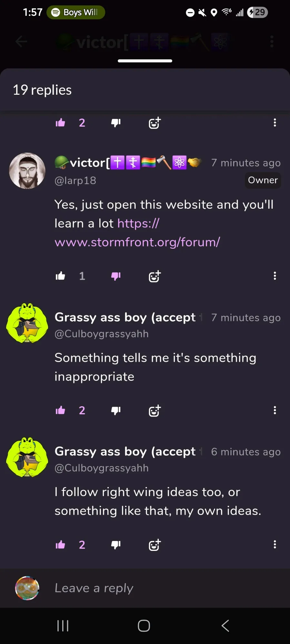Open @Culboygrassyahh's username in the six-minutes-ago reply
The image size is (290, 644).
click(102, 468)
